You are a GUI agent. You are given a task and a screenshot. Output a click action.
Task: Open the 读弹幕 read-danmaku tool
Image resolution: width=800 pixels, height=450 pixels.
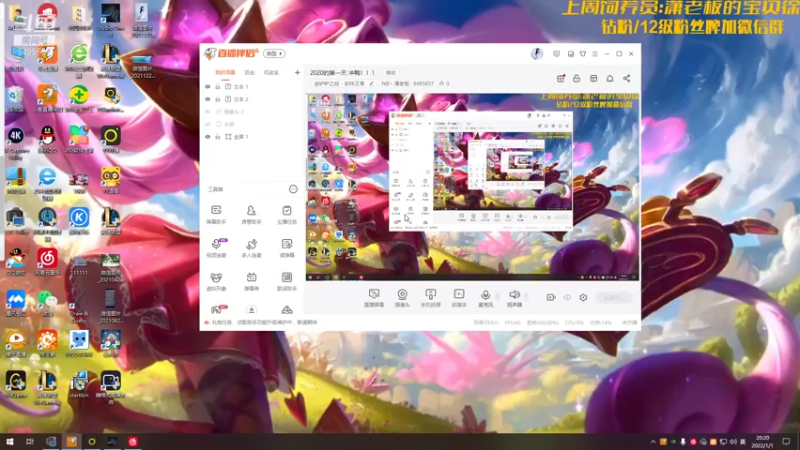(x=287, y=247)
